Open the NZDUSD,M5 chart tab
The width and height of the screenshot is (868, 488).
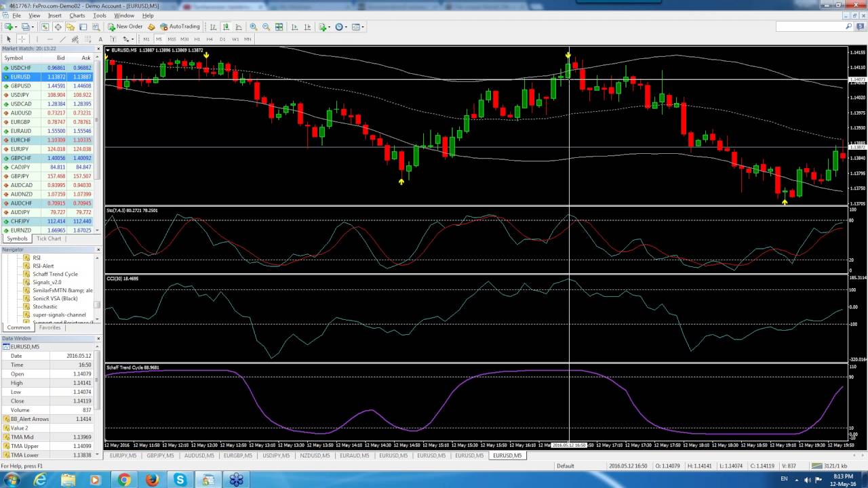[x=315, y=455]
